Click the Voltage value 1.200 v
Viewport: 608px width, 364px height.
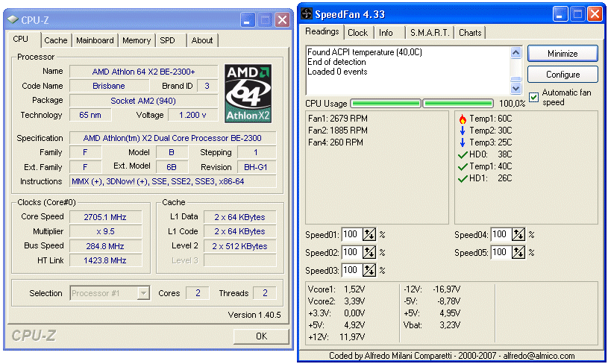(192, 115)
